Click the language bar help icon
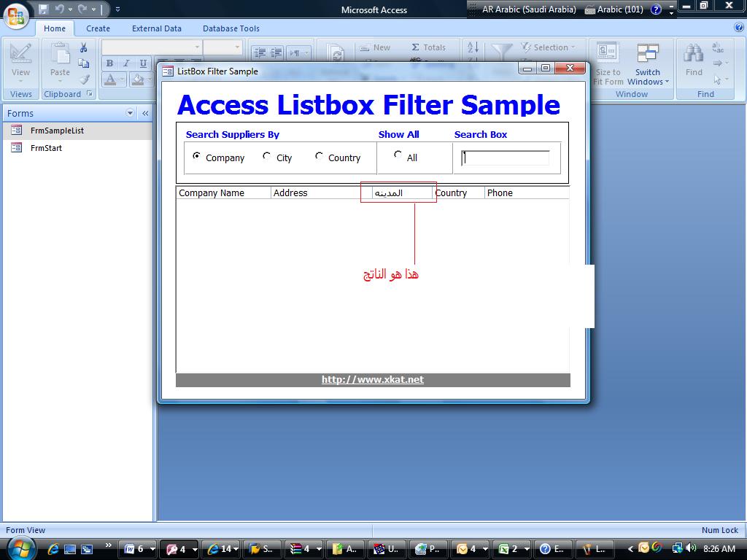The height and width of the screenshot is (560, 747). tap(656, 9)
